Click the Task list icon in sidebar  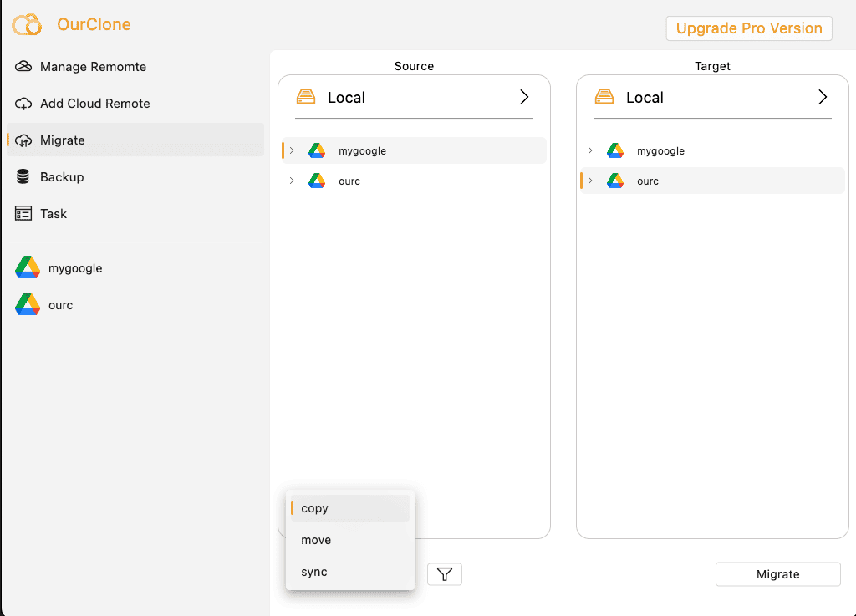pyautogui.click(x=23, y=213)
